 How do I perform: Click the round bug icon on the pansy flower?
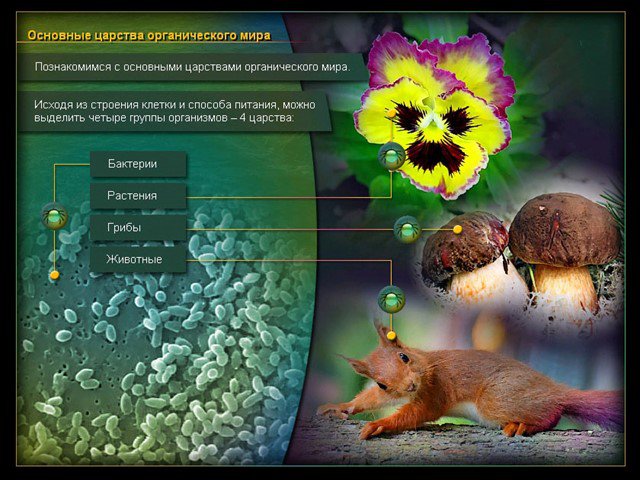(391, 156)
